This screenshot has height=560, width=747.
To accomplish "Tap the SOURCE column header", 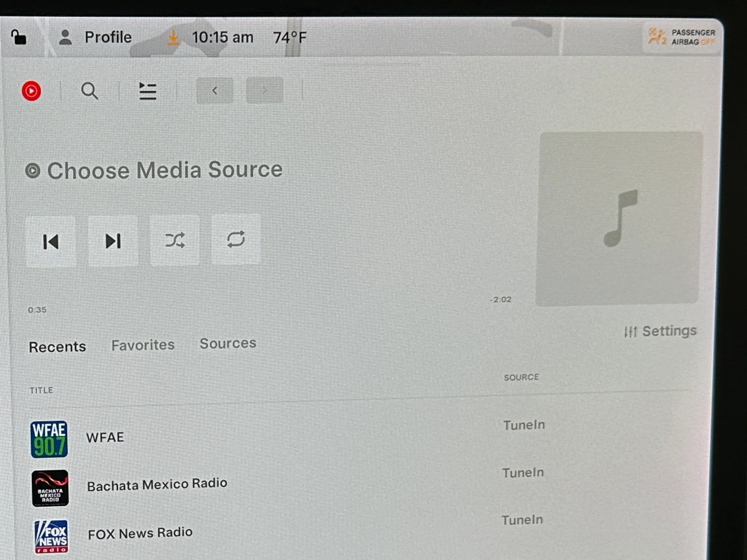I will coord(521,377).
